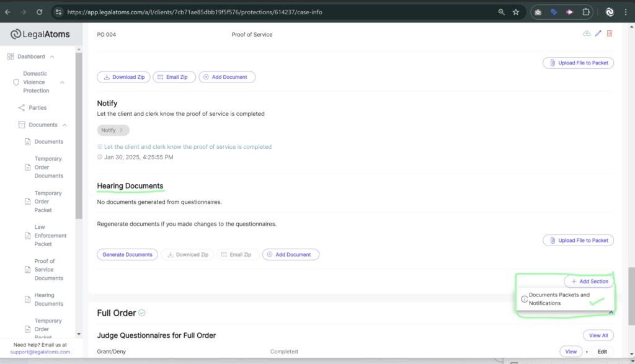Click the Full Order completed check icon
635x364 pixels.
pos(142,313)
